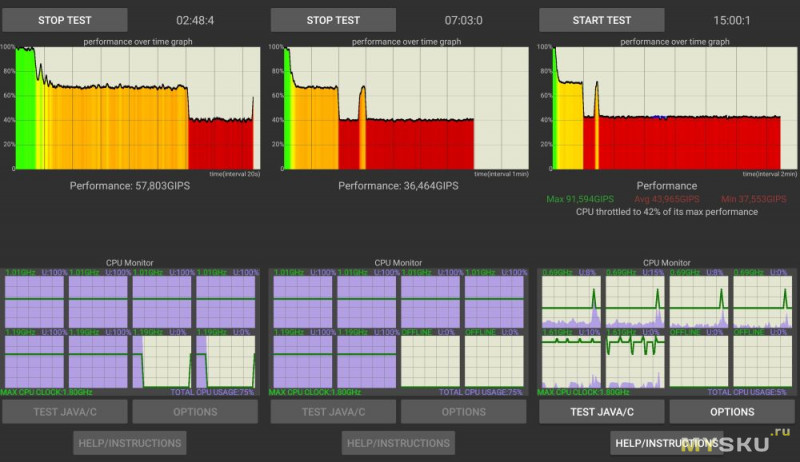Click OPTIONS under the 57,803GIPS result

[195, 412]
